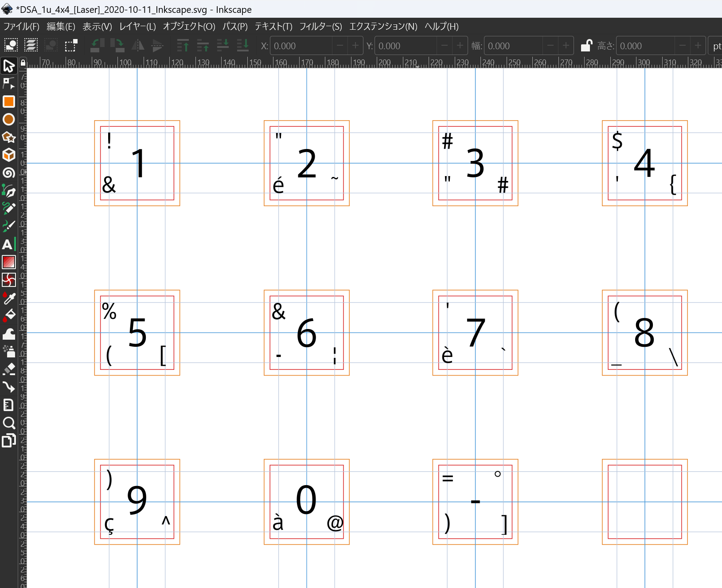
Task: Select the Selector arrow tool
Action: [x=9, y=66]
